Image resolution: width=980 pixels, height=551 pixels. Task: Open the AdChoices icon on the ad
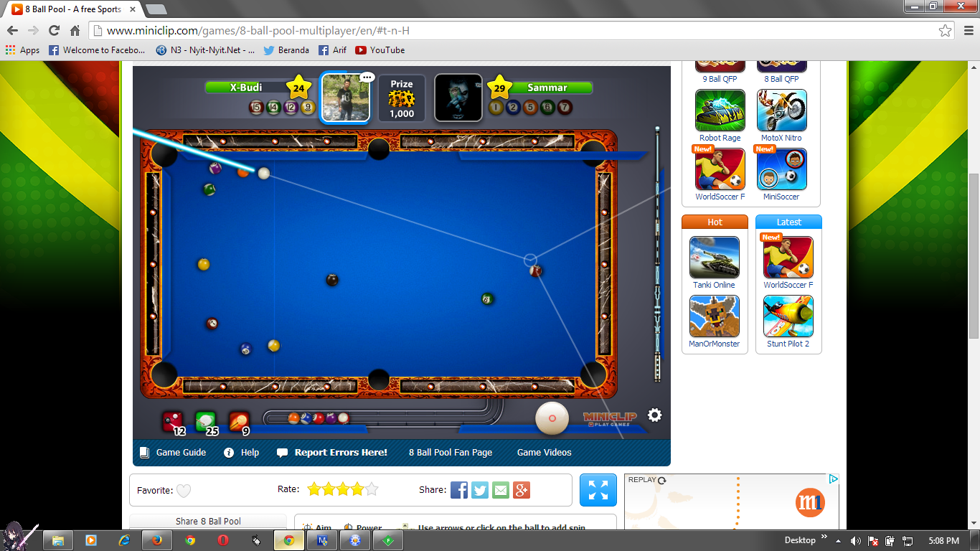pyautogui.click(x=834, y=479)
